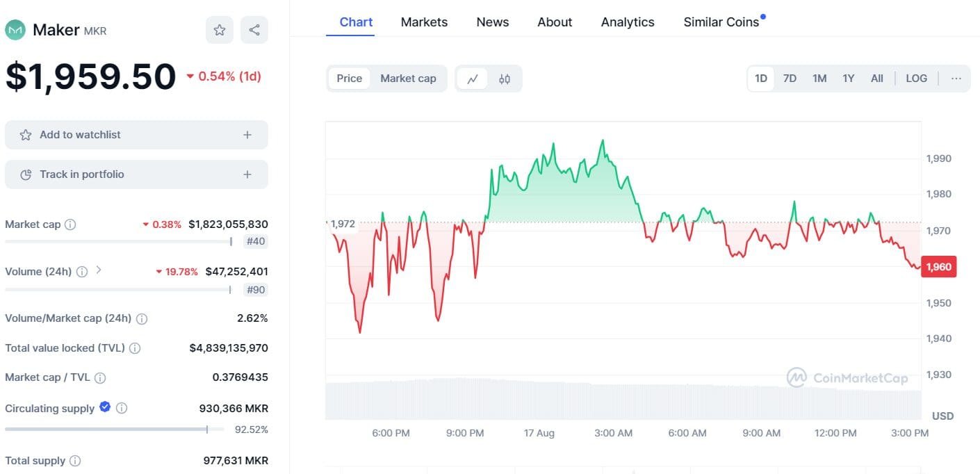Select the line chart icon

coord(473,78)
